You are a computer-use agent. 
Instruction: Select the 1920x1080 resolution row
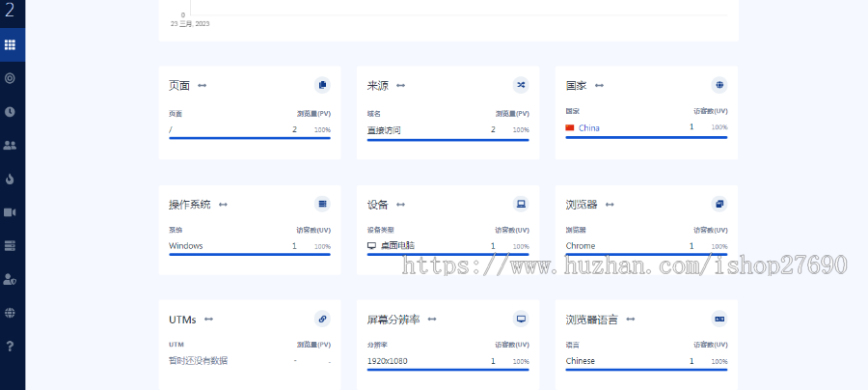coord(448,362)
